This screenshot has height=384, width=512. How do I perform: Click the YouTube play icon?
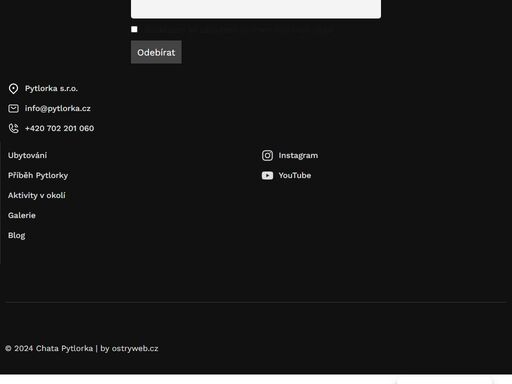267,175
